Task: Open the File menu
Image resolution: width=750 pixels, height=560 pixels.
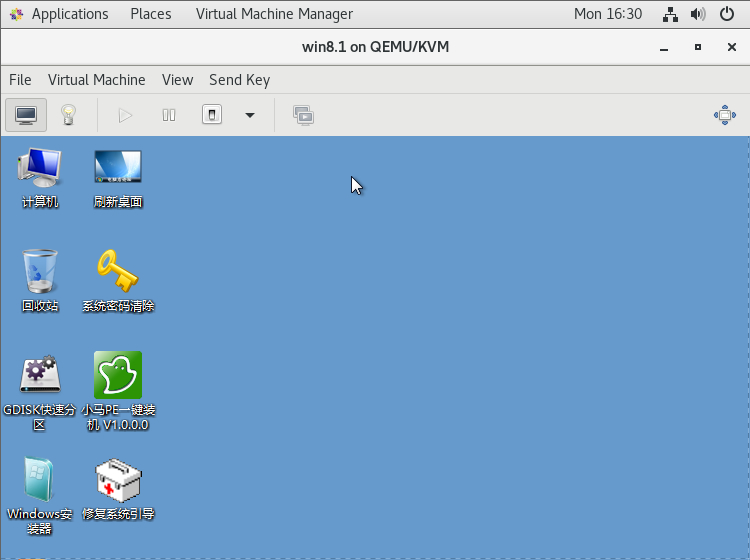Action: point(20,80)
